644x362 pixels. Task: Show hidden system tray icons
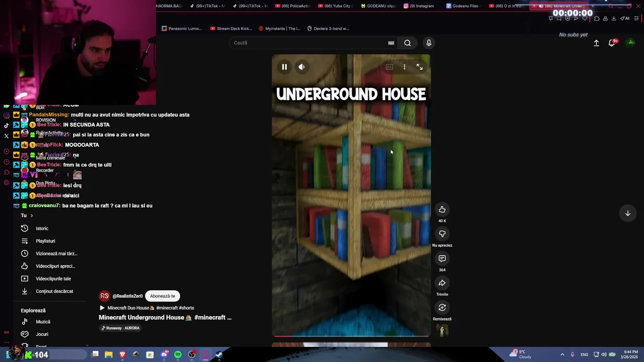pos(562,354)
